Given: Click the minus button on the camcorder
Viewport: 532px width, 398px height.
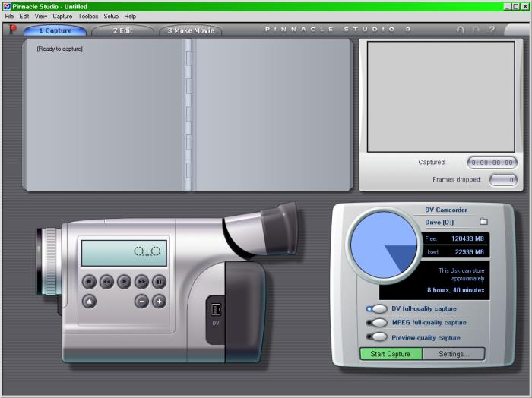Looking at the screenshot, I should (x=142, y=301).
